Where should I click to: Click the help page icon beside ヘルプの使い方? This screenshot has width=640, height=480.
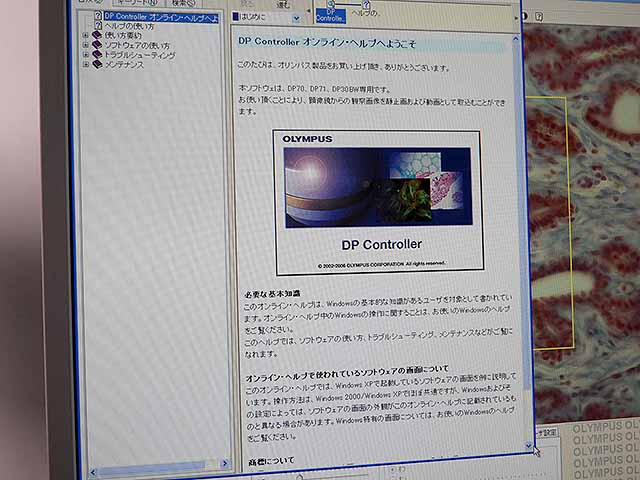pos(98,26)
